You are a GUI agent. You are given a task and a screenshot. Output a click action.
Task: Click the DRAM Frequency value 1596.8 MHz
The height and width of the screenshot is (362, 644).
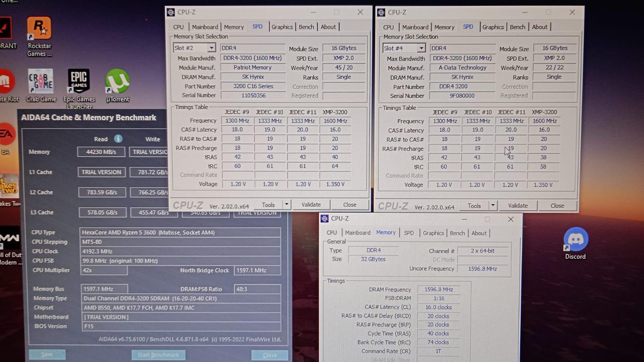click(x=439, y=290)
